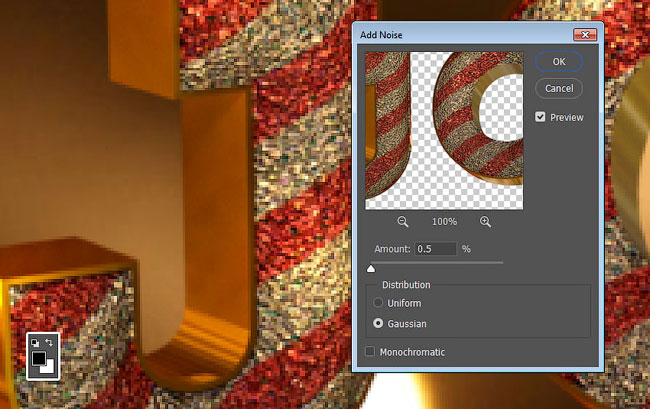Click the Amount slider handle
Viewport: 650px width, 409px height.
[x=371, y=269]
